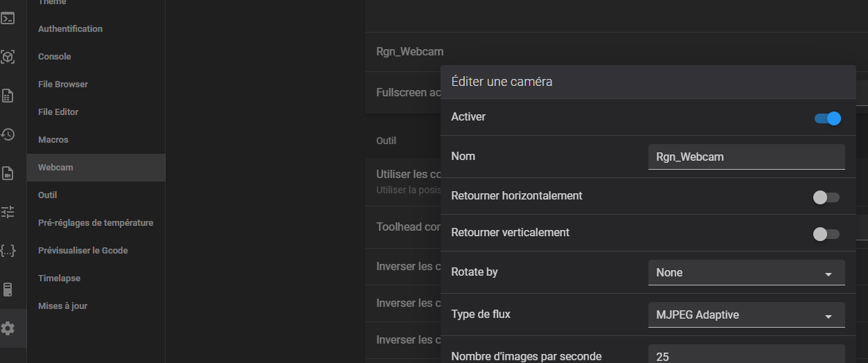Open the Configuration braces icon
Screen dimensions: 868x363
pyautogui.click(x=8, y=251)
